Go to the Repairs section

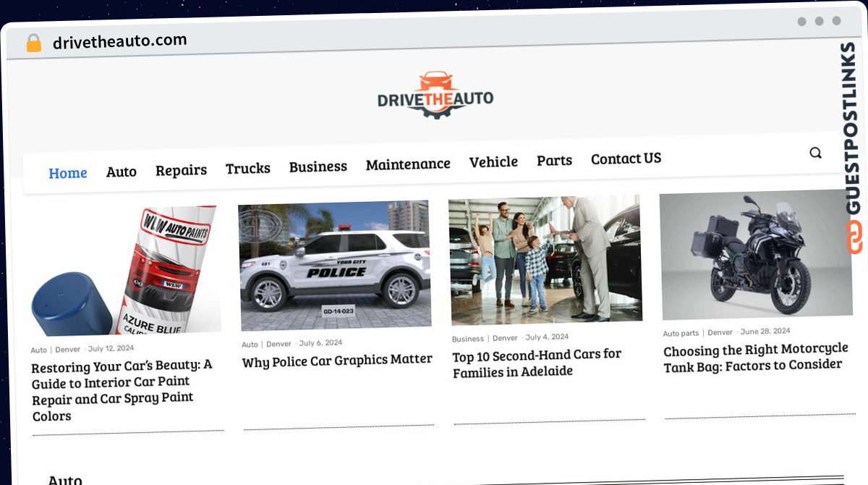pyautogui.click(x=181, y=170)
